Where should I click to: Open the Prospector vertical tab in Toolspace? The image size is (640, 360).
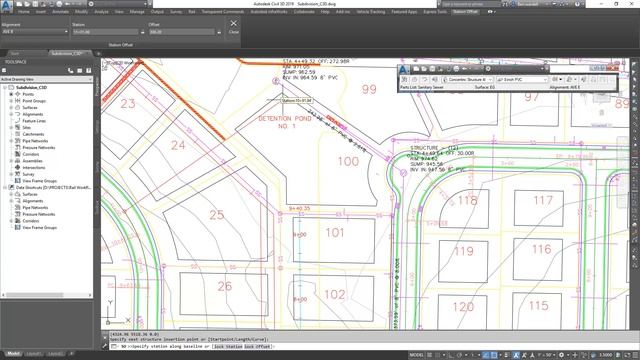(97, 87)
